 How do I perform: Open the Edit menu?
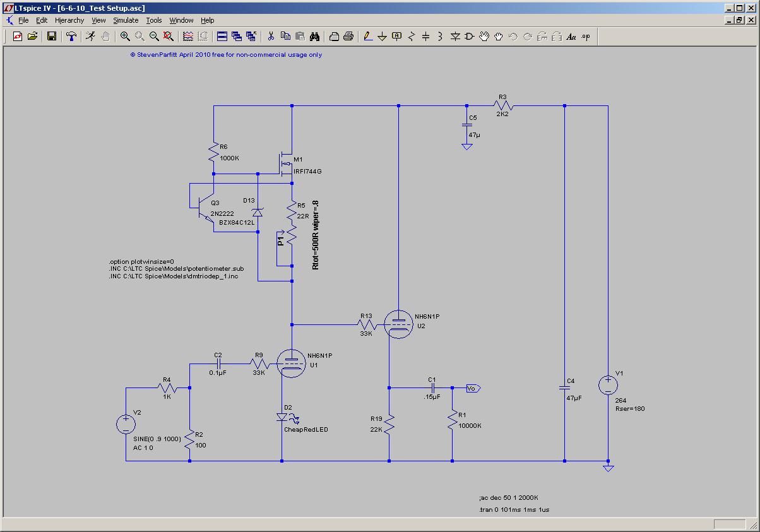tap(42, 20)
